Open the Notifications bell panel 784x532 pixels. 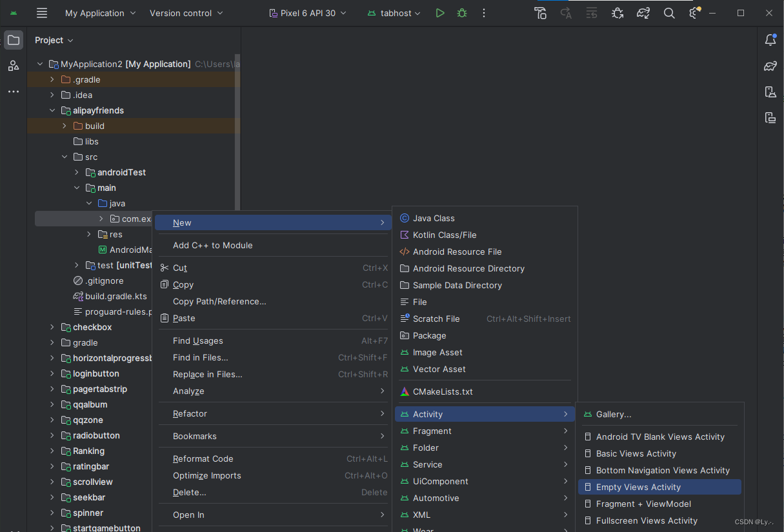tap(770, 40)
